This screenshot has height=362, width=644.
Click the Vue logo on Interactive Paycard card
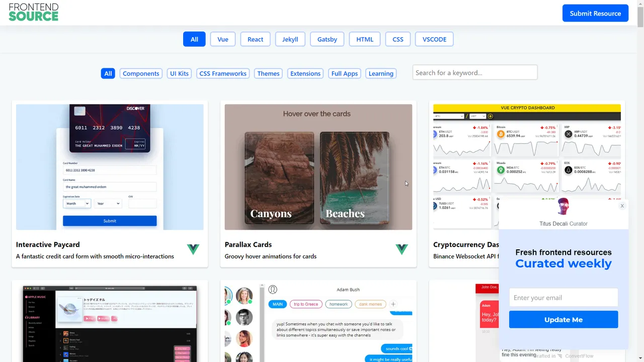click(193, 249)
